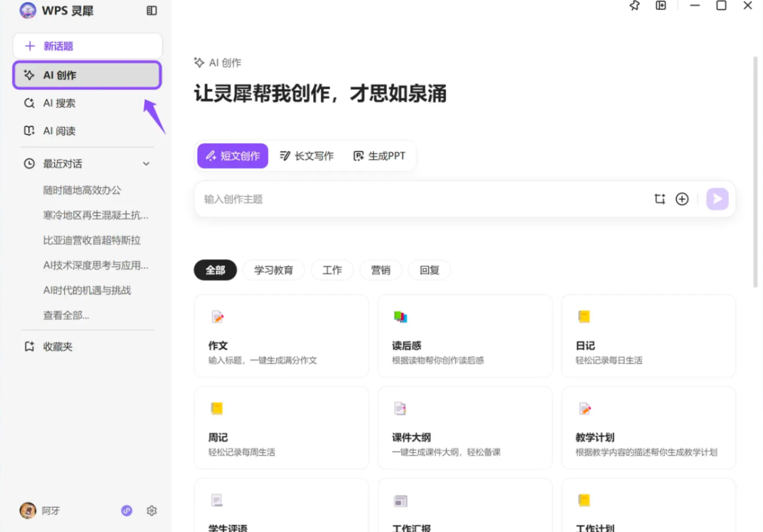Open AI 搜索 in the sidebar
This screenshot has width=763, height=532.
(88, 103)
